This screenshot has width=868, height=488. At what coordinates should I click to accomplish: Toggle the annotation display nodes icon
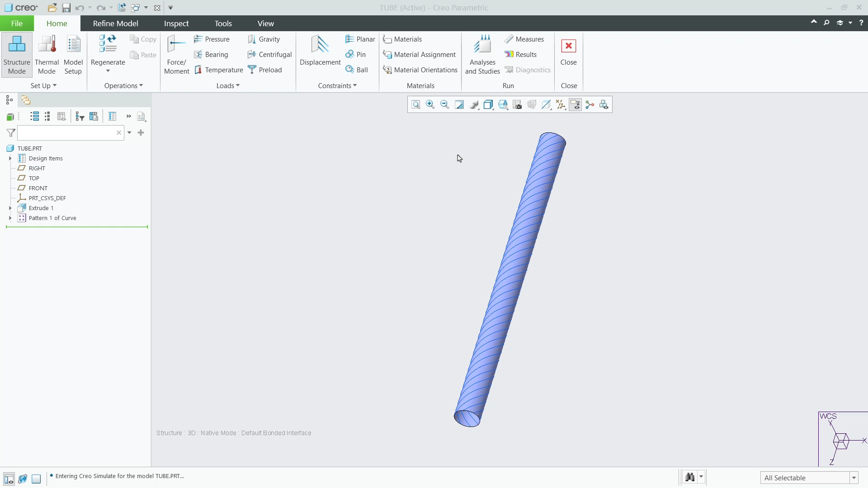pos(590,105)
